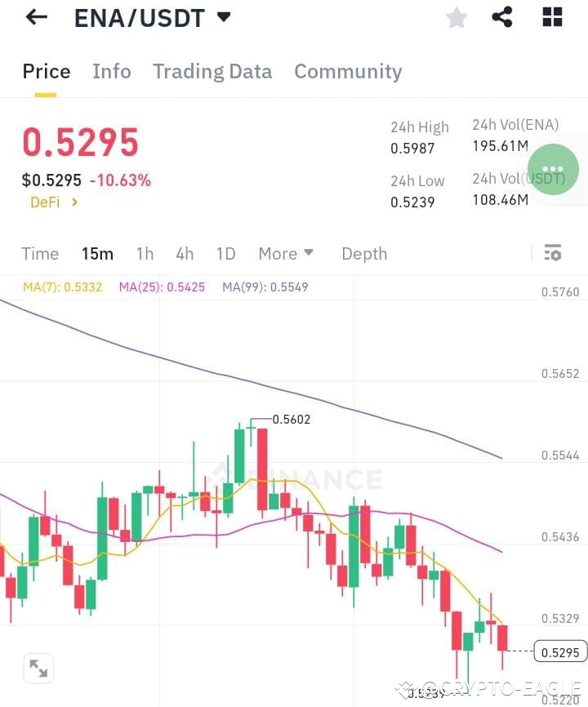
Task: Open the grid menu icon top right
Action: click(x=551, y=16)
